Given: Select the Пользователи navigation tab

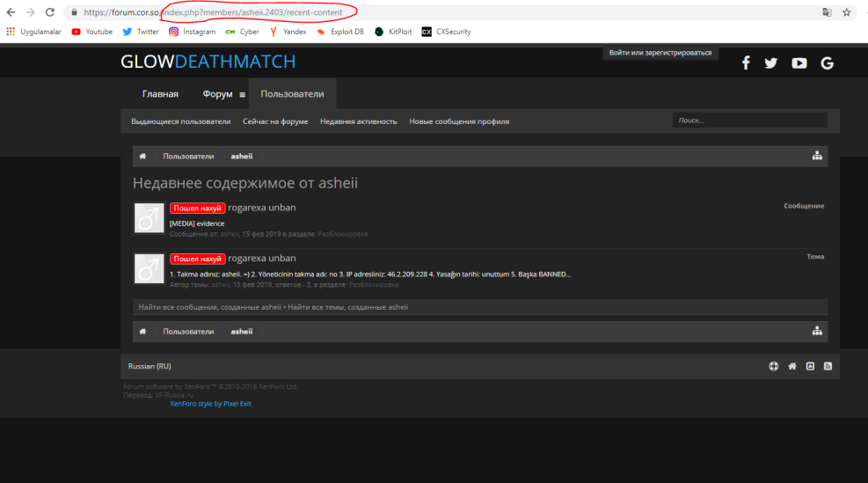Looking at the screenshot, I should coord(292,94).
